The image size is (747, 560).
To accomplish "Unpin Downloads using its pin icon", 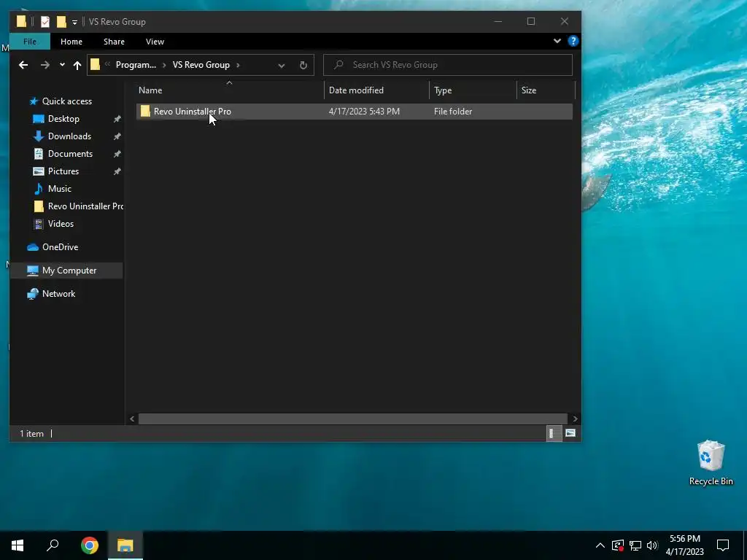I will point(117,136).
